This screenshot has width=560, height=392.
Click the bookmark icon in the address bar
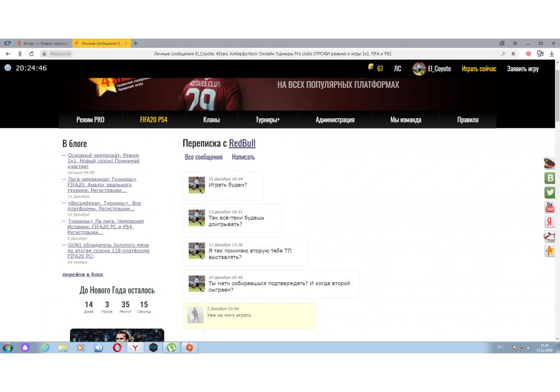[x=513, y=54]
